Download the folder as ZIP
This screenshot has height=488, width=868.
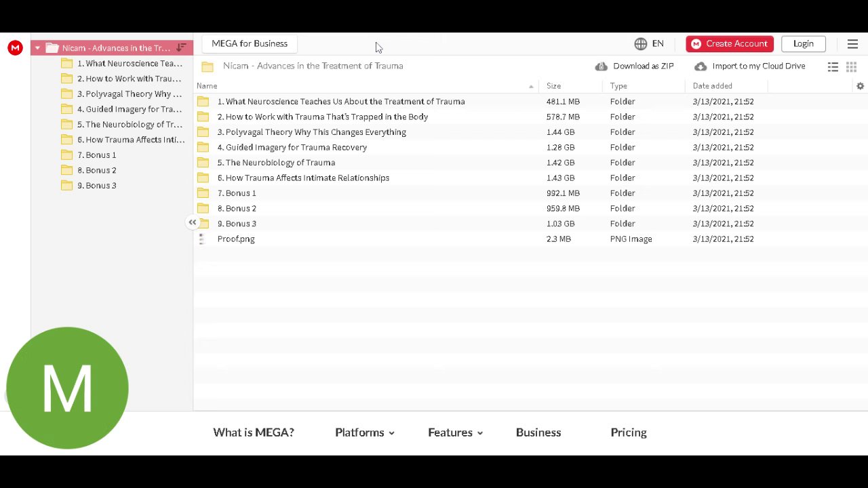(635, 66)
